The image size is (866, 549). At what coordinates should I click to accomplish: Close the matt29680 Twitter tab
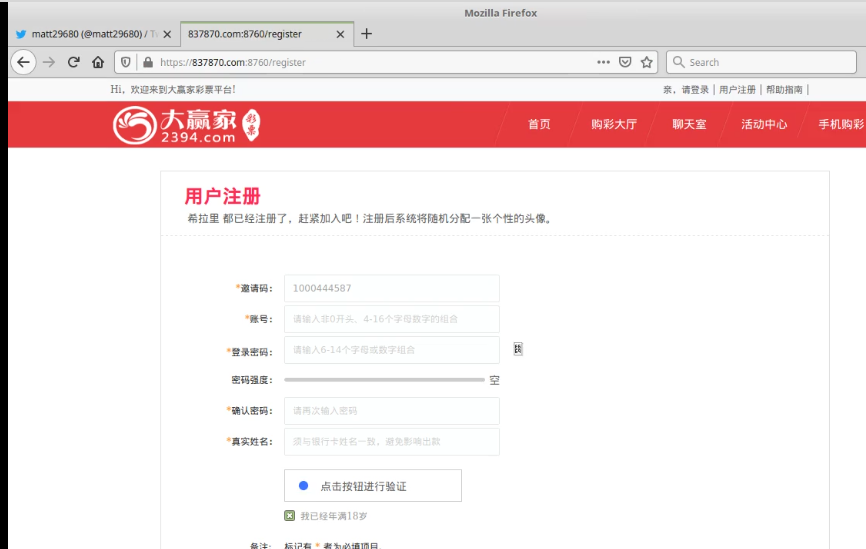pyautogui.click(x=167, y=34)
